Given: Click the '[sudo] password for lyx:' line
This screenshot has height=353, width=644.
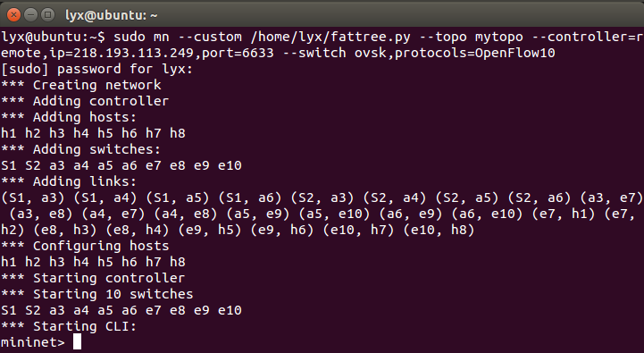Looking at the screenshot, I should tap(97, 69).
